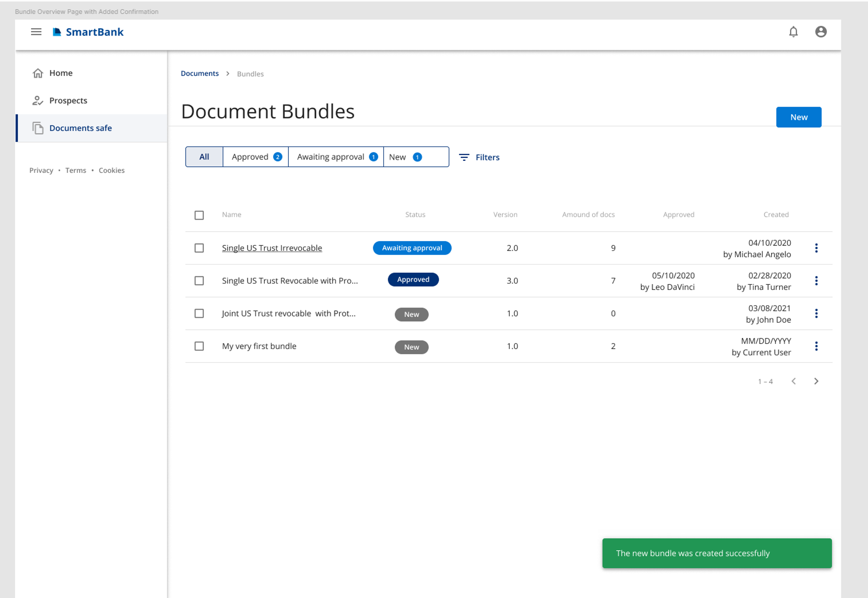868x598 pixels.
Task: Open actions menu for Single US Trust Irrevocable
Action: pyautogui.click(x=816, y=248)
